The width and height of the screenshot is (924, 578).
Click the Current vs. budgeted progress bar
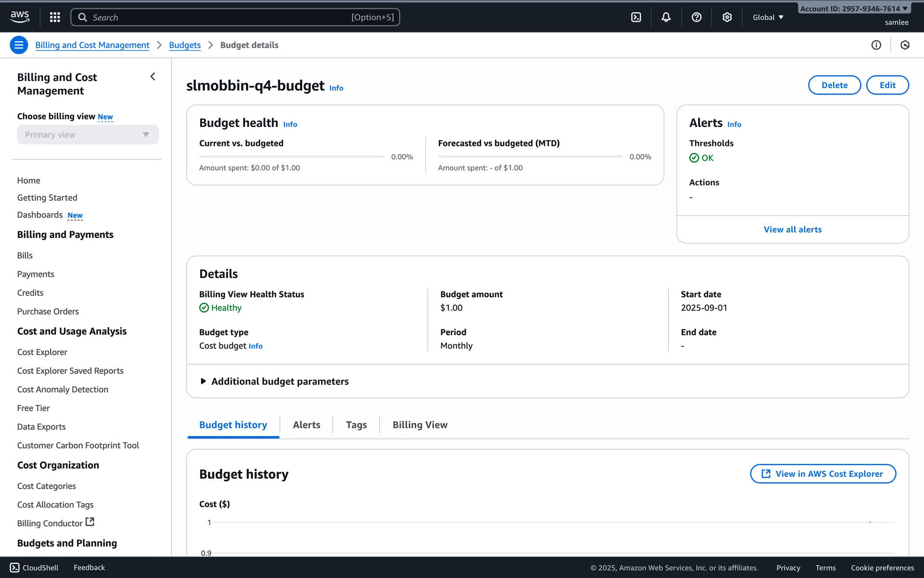[291, 157]
